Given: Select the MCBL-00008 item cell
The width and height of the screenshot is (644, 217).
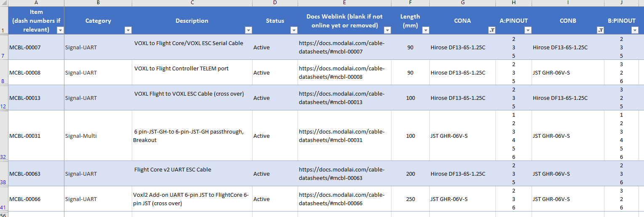Looking at the screenshot, I should click(36, 72).
